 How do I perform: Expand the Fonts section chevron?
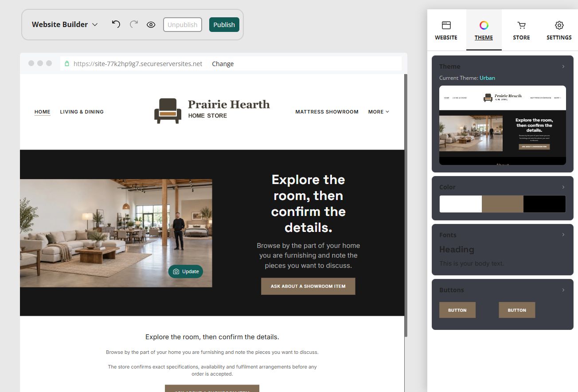tap(563, 235)
